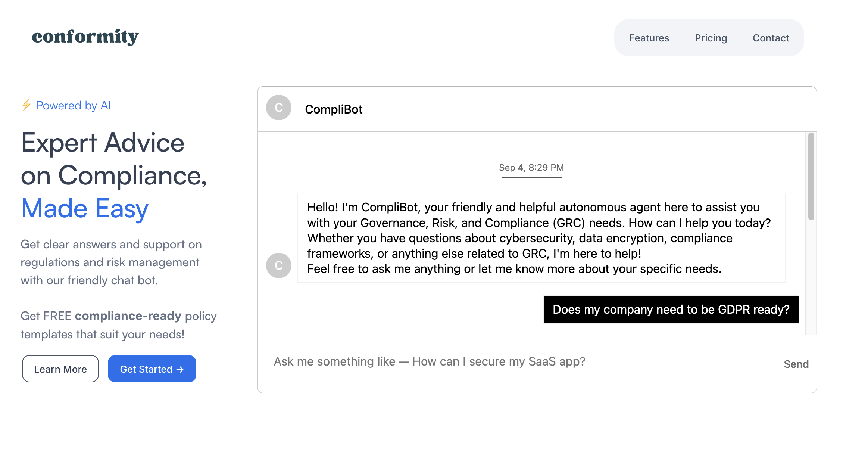Go to the Pricing page

click(711, 38)
